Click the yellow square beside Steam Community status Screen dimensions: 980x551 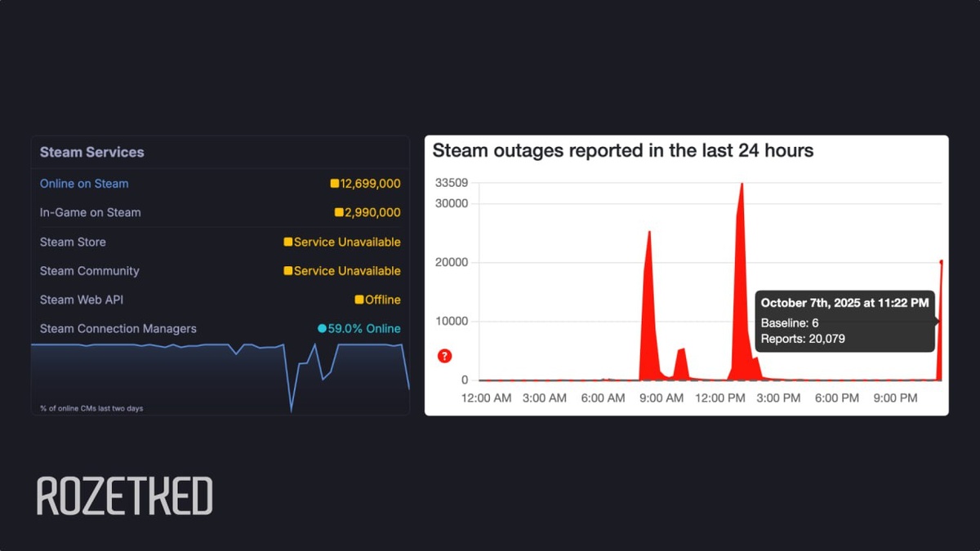(x=288, y=270)
